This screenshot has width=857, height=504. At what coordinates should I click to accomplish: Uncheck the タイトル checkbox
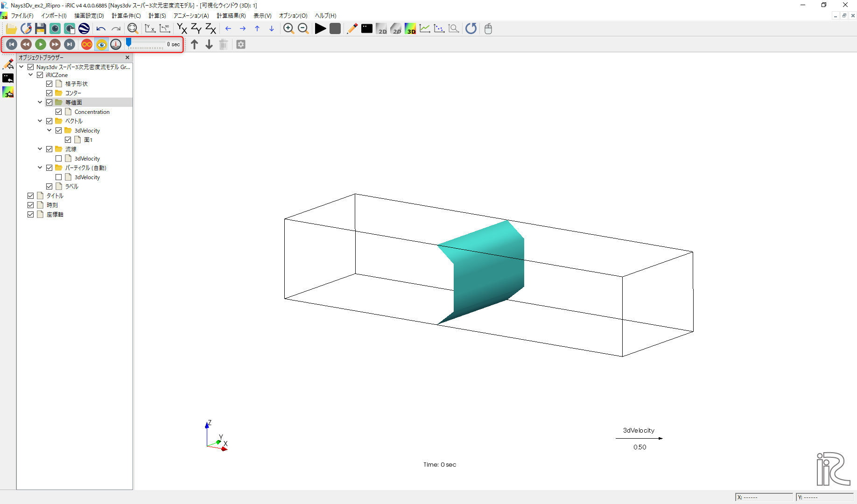coord(31,196)
